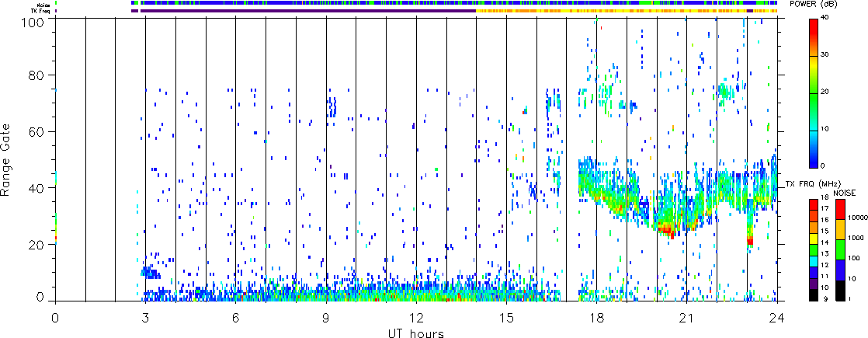The width and height of the screenshot is (868, 338).
Task: Click the NOISE legend title
Action: (x=845, y=193)
